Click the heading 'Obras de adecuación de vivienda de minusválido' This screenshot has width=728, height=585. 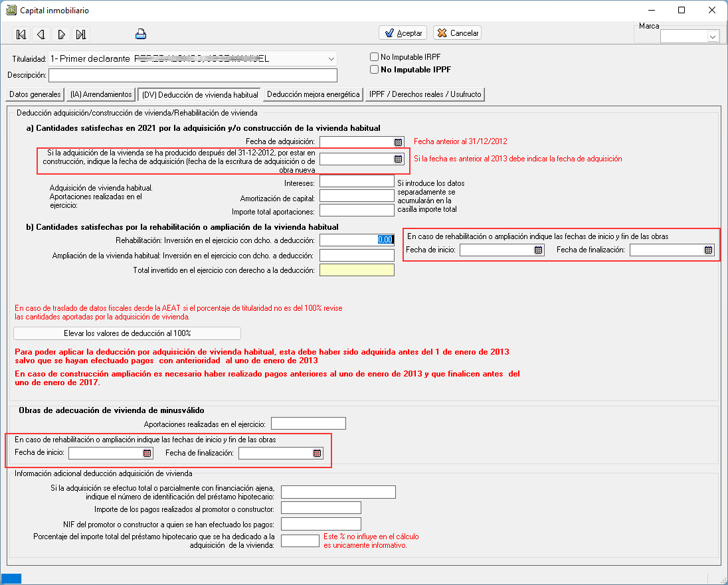pyautogui.click(x=112, y=410)
